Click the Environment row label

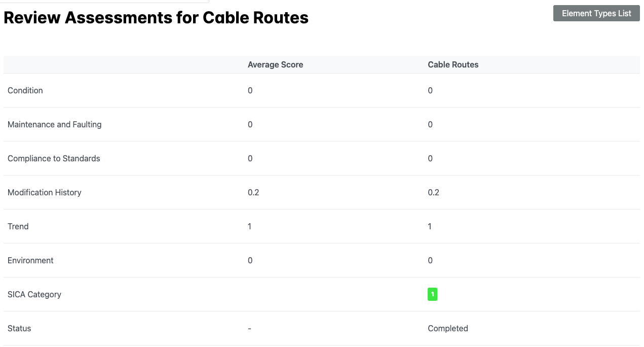click(x=30, y=260)
